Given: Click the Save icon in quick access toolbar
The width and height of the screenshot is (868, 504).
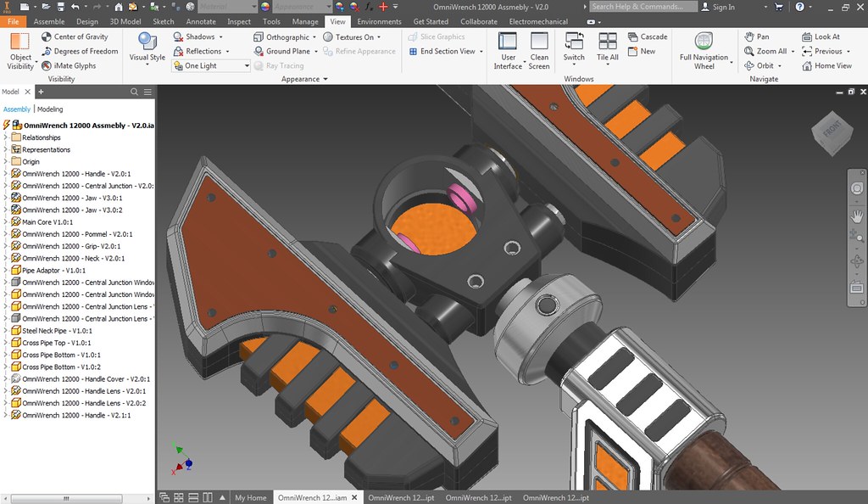Looking at the screenshot, I should [x=60, y=7].
